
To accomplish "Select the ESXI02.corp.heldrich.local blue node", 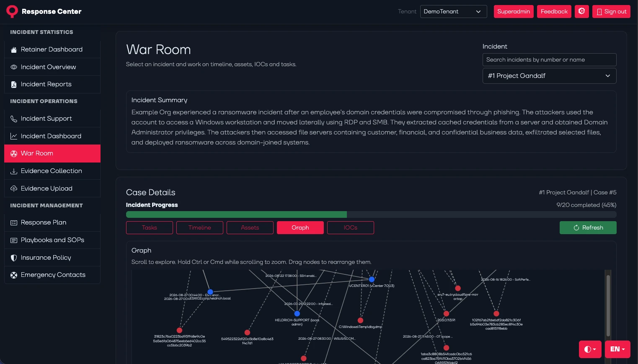I will [210, 292].
